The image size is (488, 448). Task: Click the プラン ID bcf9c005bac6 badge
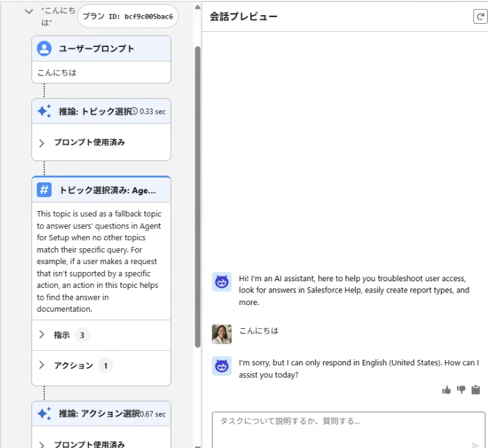[128, 17]
